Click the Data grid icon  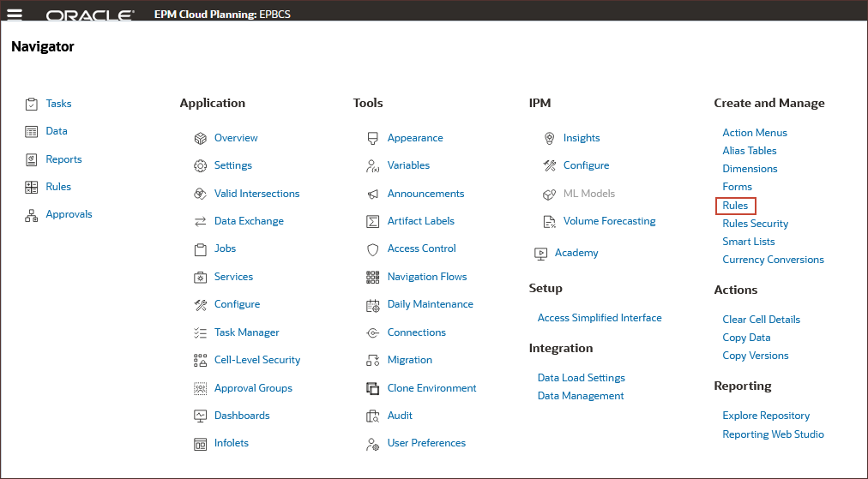(32, 132)
